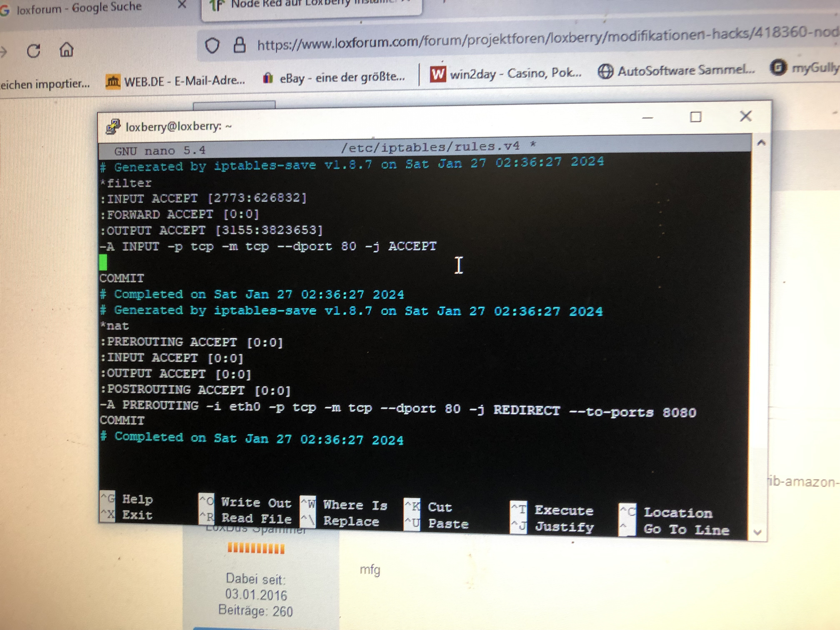The height and width of the screenshot is (630, 840).
Task: Open the tracking protection shield icon
Action: point(212,46)
